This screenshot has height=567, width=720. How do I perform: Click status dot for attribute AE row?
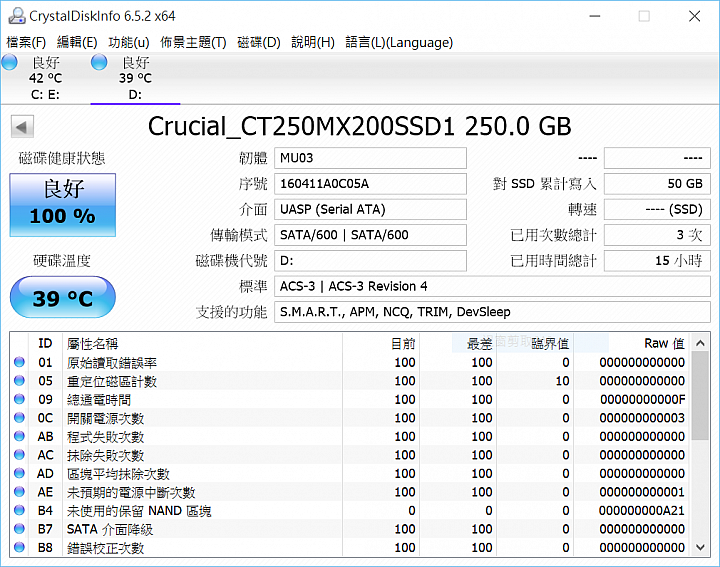coord(19,492)
